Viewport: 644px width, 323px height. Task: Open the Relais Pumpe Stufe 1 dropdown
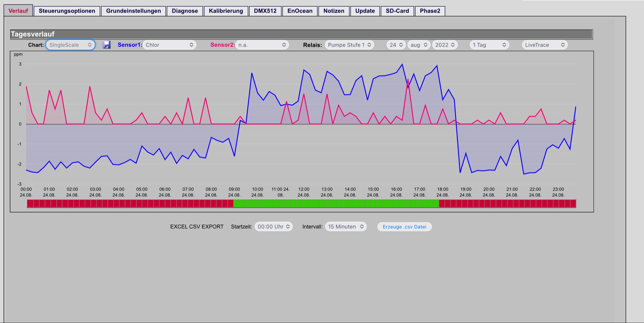tap(349, 45)
